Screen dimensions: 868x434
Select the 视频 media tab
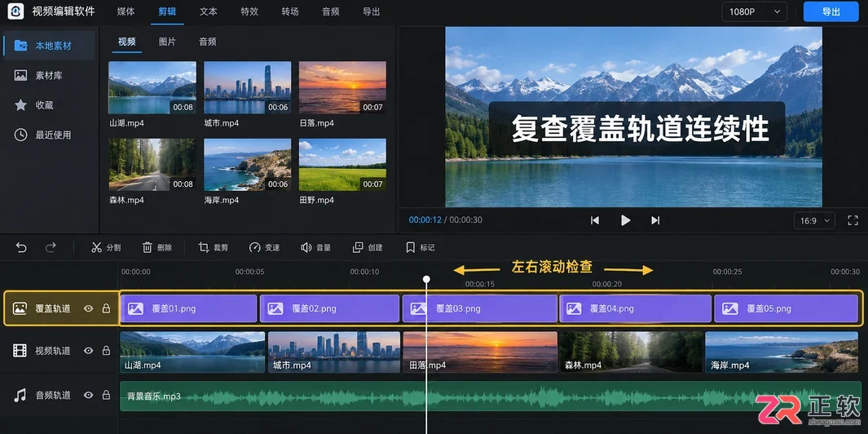tap(127, 42)
